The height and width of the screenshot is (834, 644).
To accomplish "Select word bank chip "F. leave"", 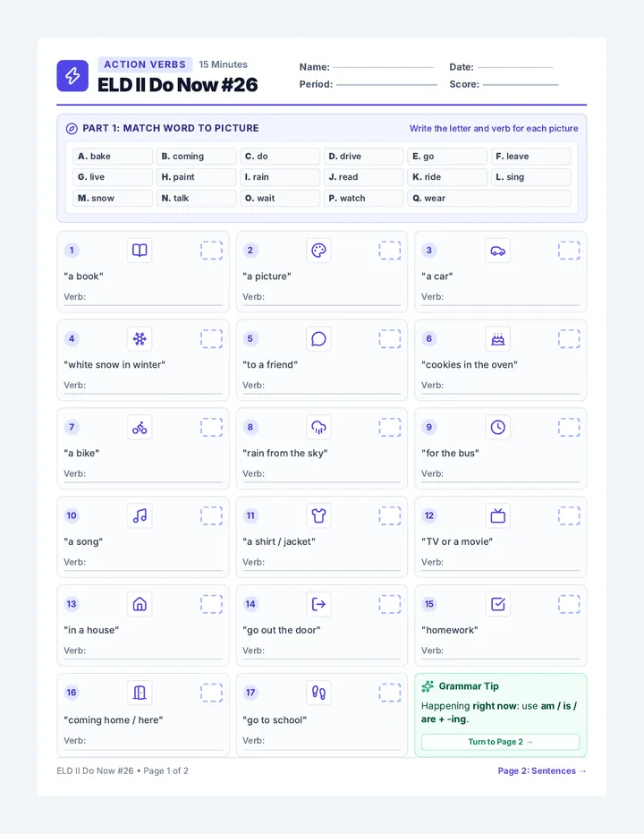I will 530,157.
